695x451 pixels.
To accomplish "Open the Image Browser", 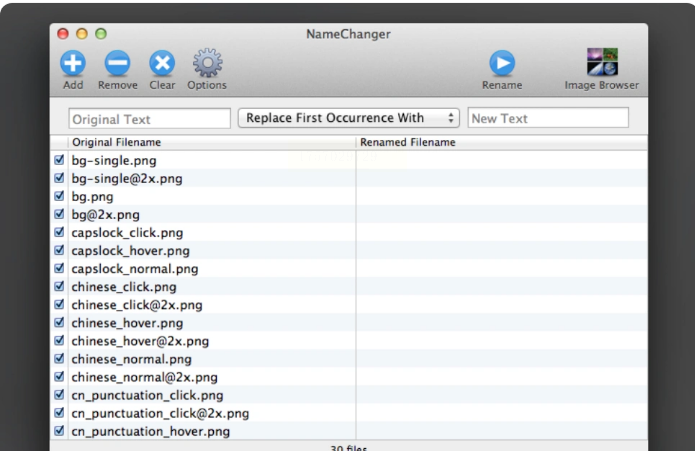I will point(602,62).
